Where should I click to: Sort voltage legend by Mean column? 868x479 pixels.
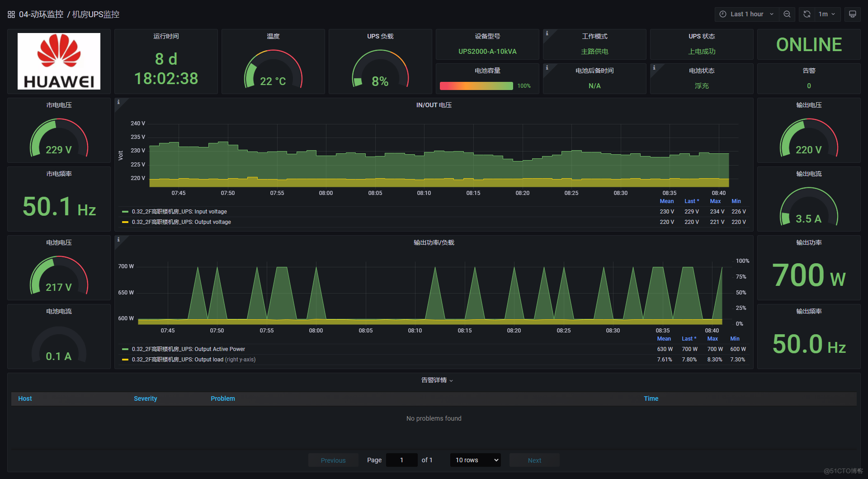point(666,201)
